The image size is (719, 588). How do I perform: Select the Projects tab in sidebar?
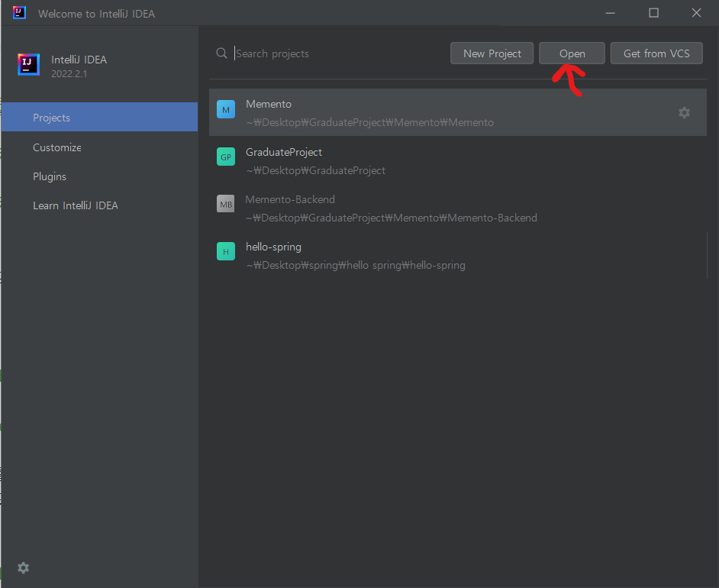(x=99, y=118)
